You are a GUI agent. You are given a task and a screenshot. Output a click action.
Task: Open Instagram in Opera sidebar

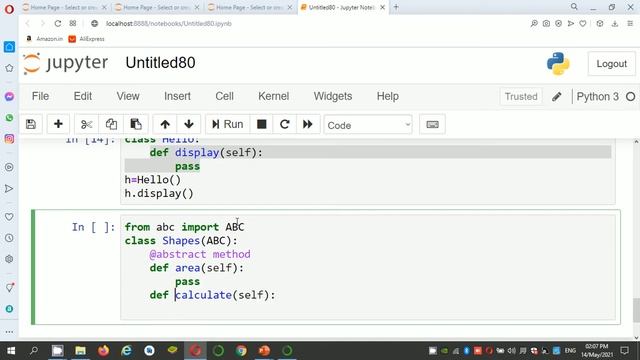9,139
